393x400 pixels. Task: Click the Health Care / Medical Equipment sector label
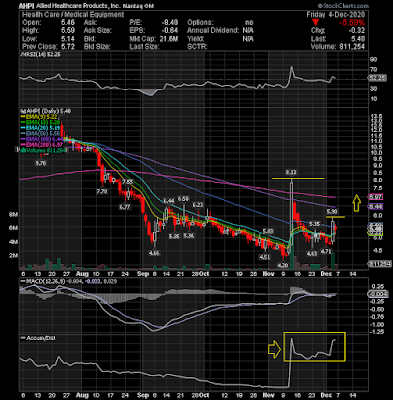[x=73, y=15]
